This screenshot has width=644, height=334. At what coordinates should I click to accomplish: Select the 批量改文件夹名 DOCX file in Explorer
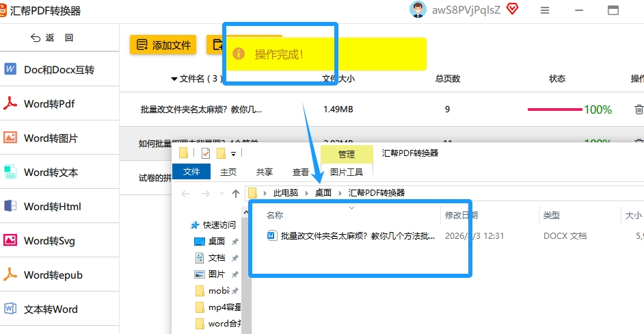pos(351,235)
